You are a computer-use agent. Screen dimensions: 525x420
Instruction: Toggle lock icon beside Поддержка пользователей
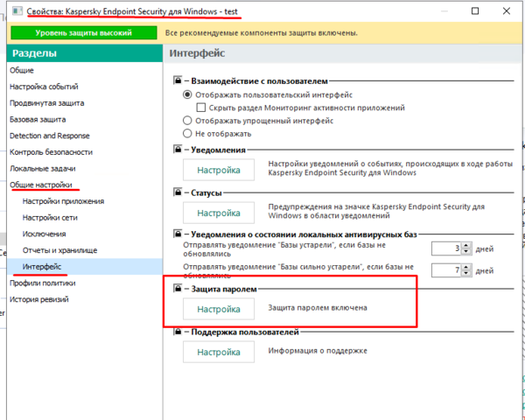(x=178, y=332)
